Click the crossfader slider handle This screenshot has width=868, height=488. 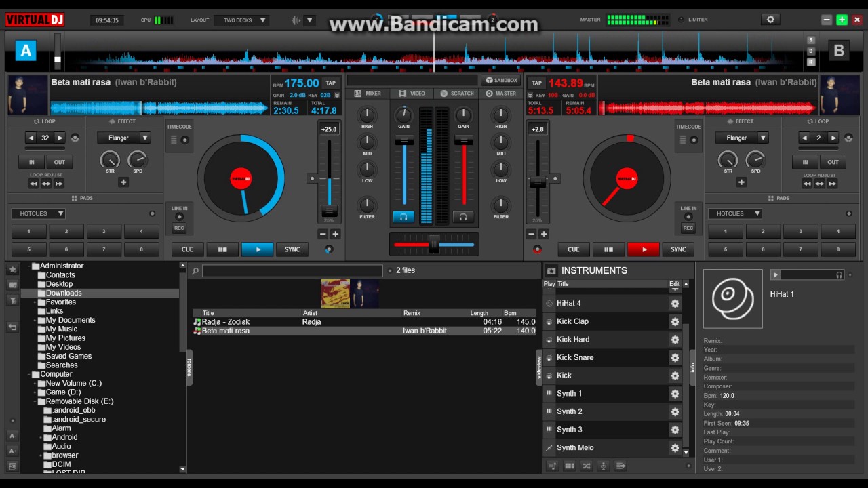434,244
